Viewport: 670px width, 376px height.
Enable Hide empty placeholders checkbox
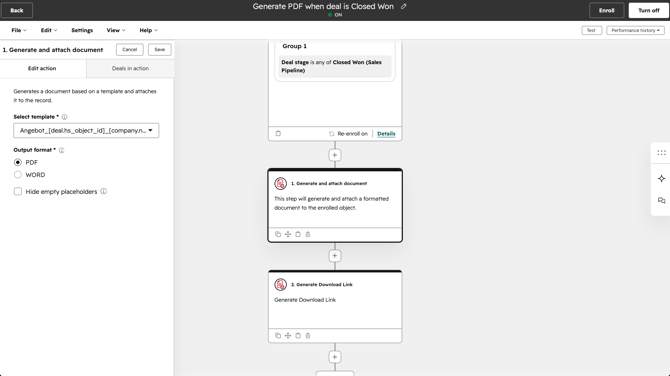coord(18,191)
